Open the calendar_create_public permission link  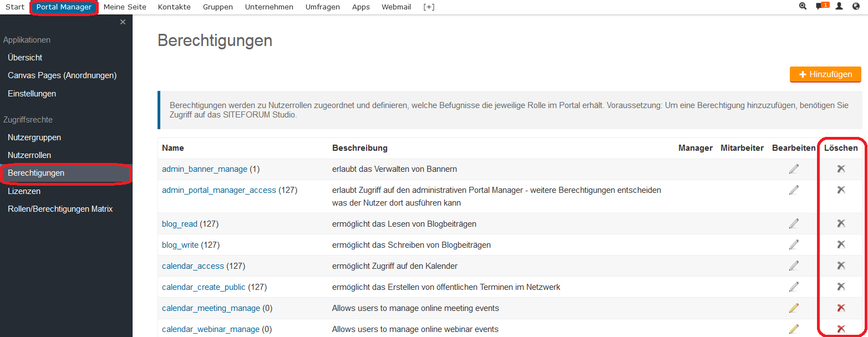click(x=204, y=287)
